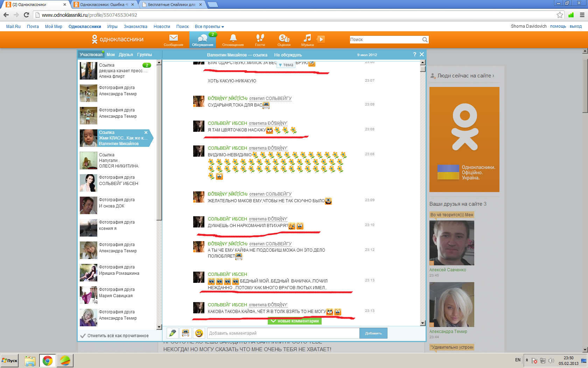
Task: Click the discussion help question mark
Action: (x=415, y=54)
